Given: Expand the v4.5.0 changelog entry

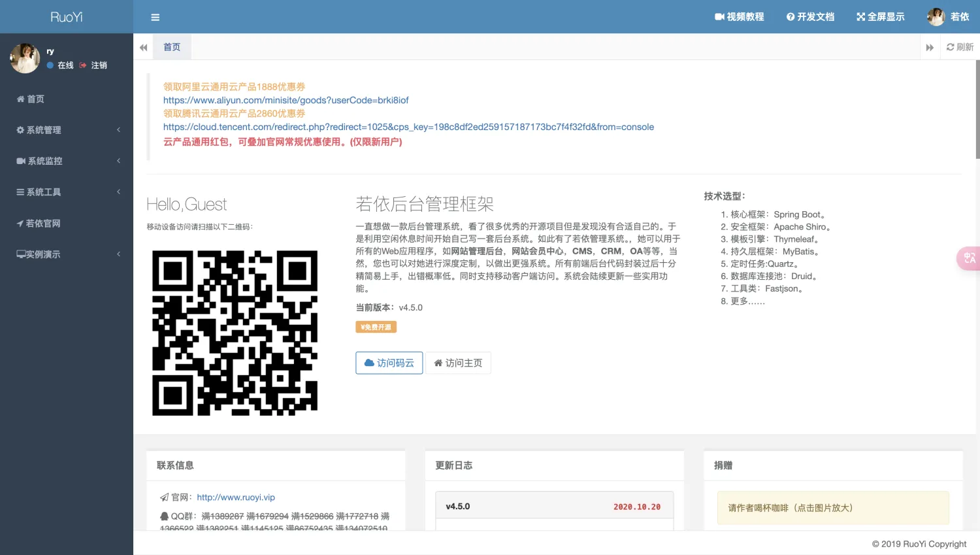Looking at the screenshot, I should pyautogui.click(x=554, y=507).
